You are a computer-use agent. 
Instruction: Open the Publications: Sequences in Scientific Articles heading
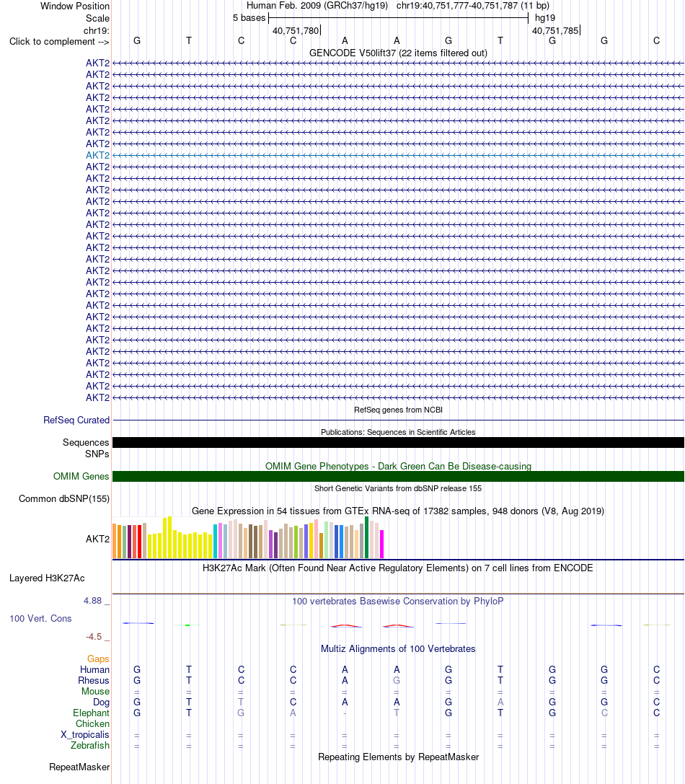click(398, 432)
